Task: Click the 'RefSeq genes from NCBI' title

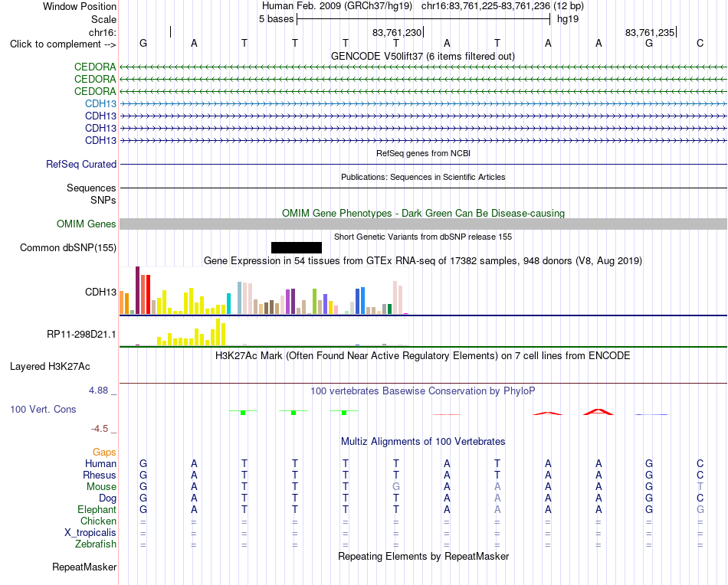Action: (x=424, y=153)
